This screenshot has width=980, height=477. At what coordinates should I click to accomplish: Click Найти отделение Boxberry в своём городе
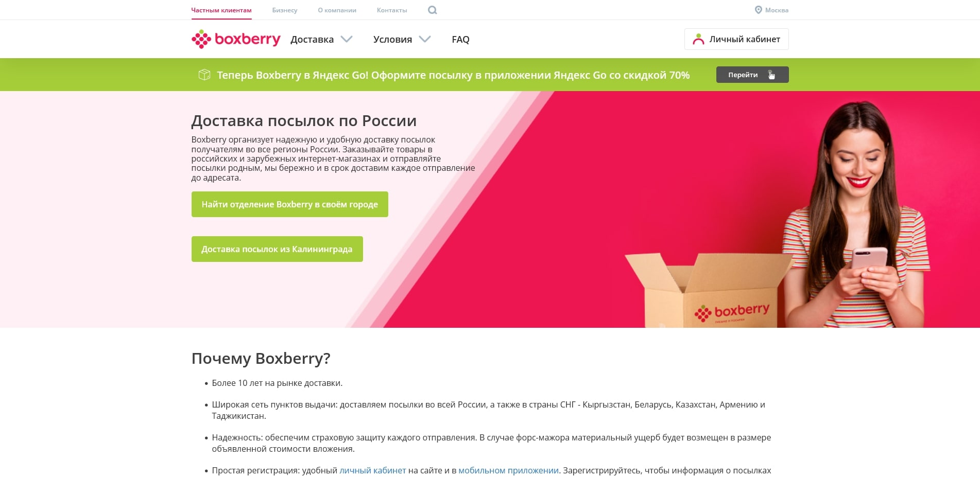tap(289, 204)
